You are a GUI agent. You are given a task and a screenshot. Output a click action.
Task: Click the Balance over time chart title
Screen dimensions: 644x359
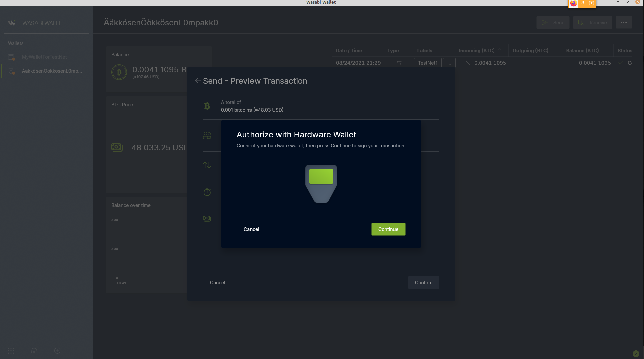131,205
